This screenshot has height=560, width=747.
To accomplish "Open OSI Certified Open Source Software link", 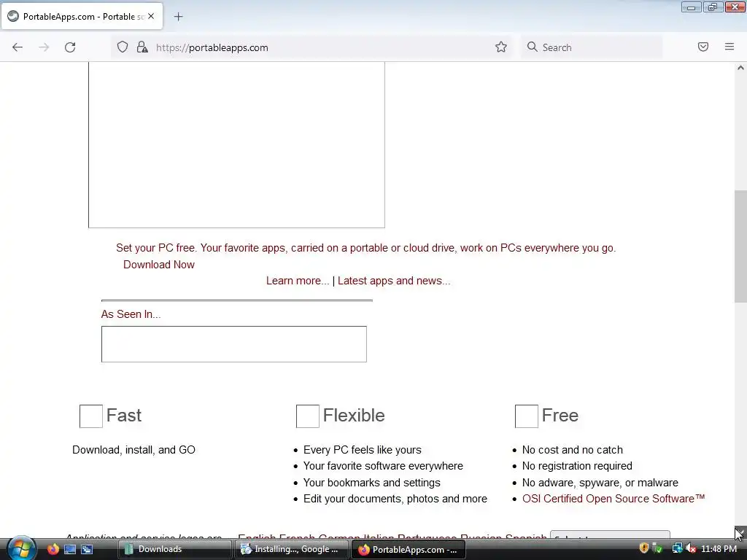I will [x=614, y=499].
